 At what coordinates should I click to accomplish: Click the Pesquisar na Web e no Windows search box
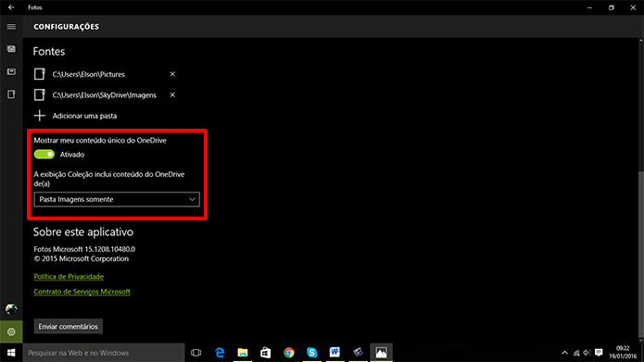[104, 353]
